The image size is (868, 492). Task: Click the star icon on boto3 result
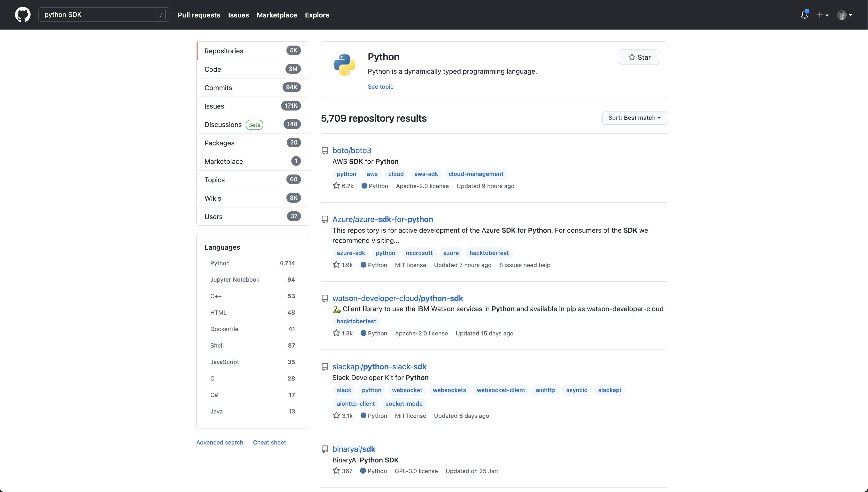pyautogui.click(x=336, y=185)
